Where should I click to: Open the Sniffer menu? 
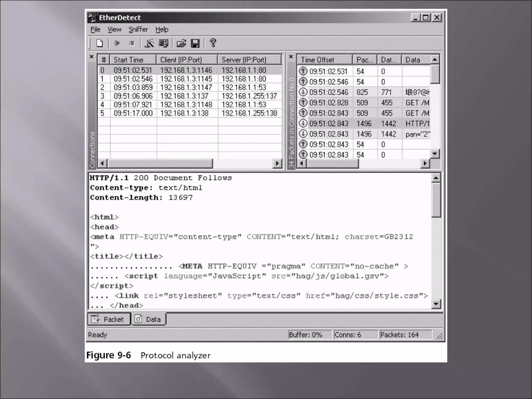click(138, 30)
